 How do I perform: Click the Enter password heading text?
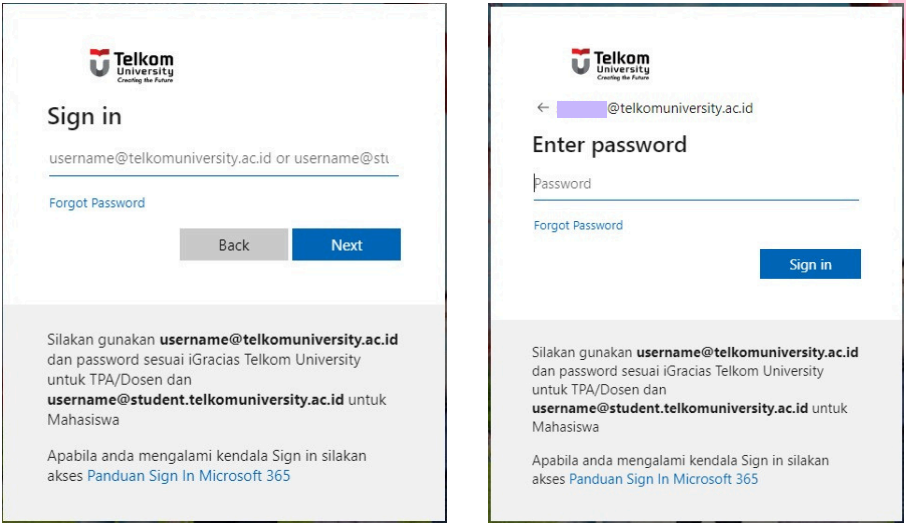(x=609, y=145)
